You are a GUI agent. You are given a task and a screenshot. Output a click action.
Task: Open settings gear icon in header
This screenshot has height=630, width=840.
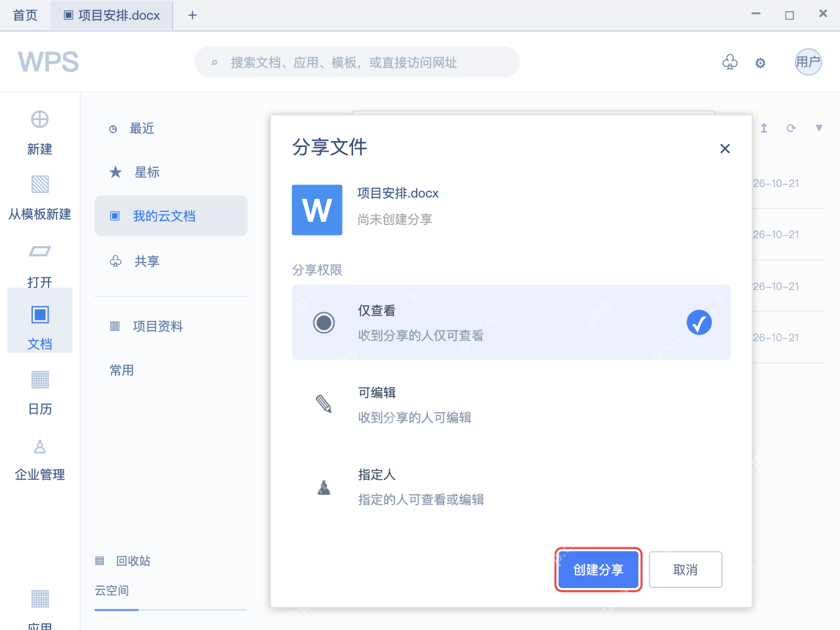coord(760,63)
